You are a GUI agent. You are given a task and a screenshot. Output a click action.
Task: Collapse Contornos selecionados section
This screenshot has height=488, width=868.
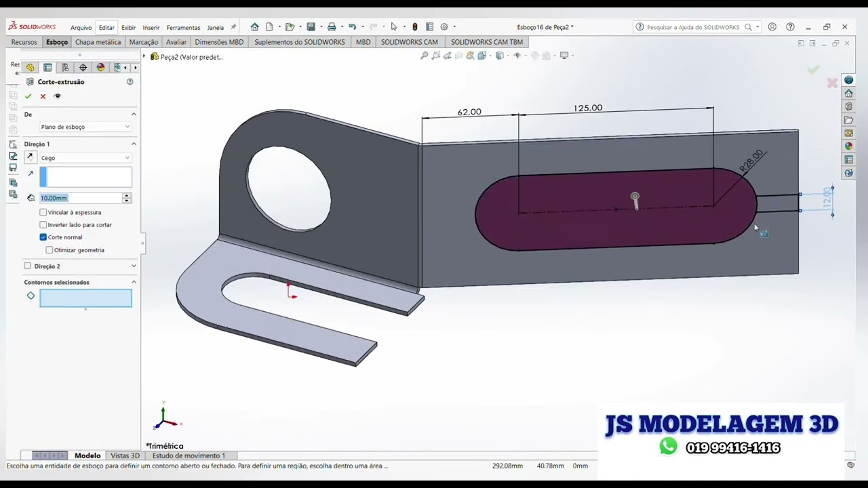pos(134,282)
